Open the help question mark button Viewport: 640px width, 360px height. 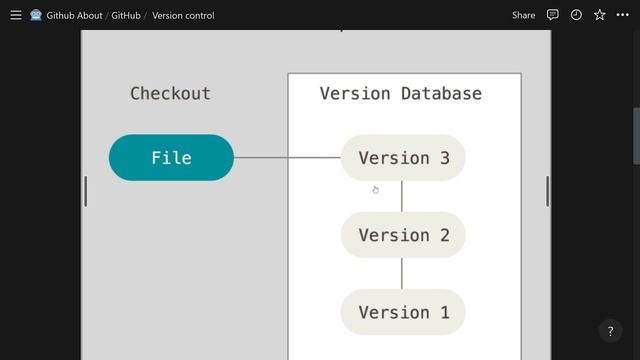coord(610,331)
